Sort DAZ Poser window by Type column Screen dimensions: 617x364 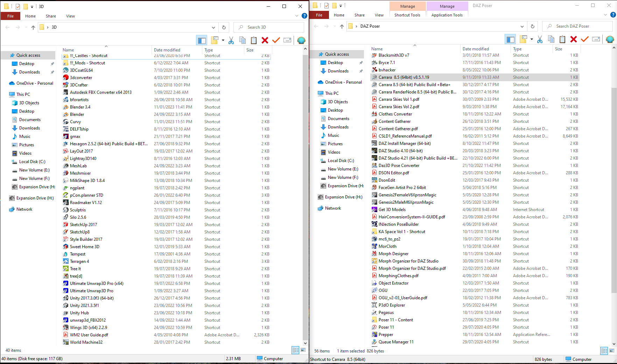(532, 49)
